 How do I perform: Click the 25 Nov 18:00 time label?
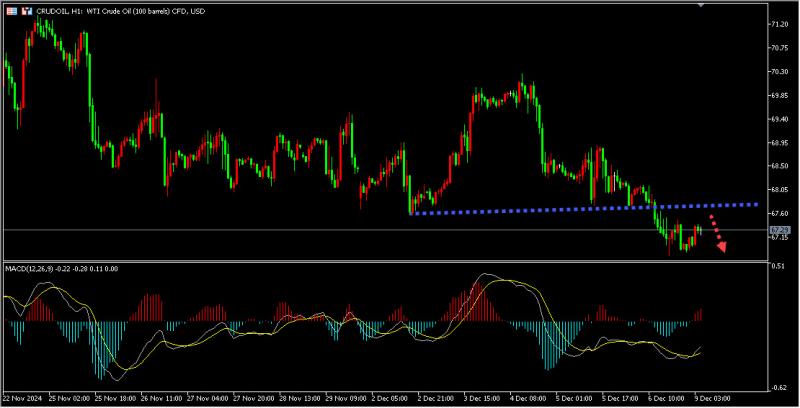[x=116, y=398]
